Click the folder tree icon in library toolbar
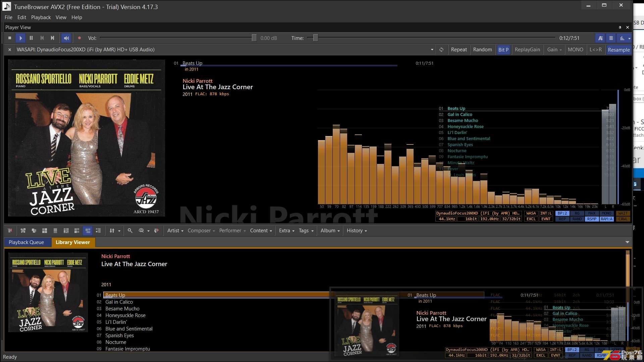This screenshot has height=362, width=644. click(x=34, y=231)
